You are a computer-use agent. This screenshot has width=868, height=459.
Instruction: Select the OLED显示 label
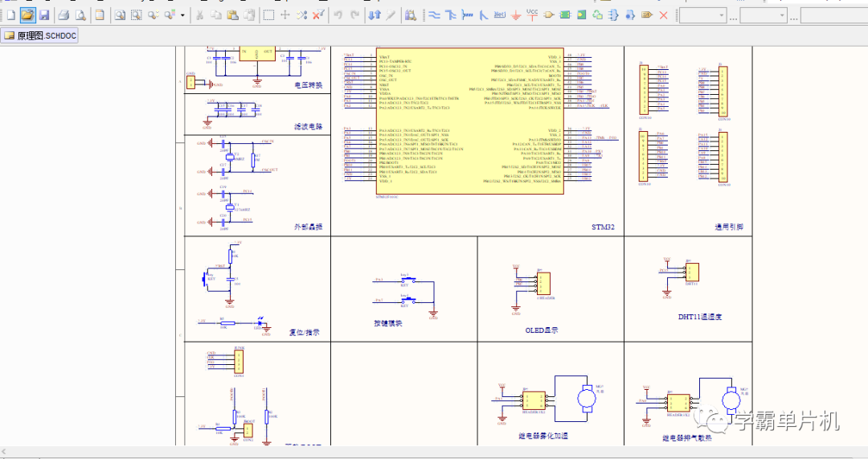[x=542, y=330]
